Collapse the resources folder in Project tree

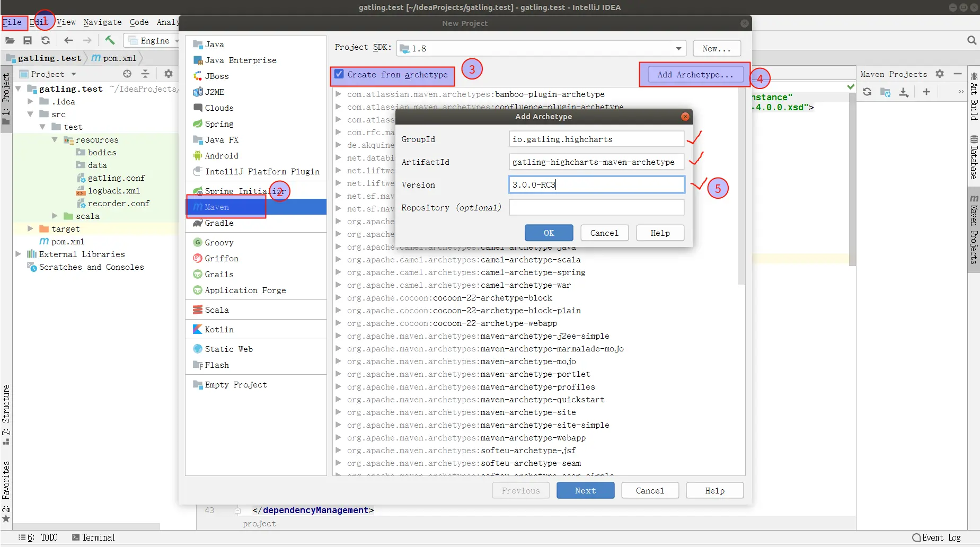pyautogui.click(x=55, y=139)
